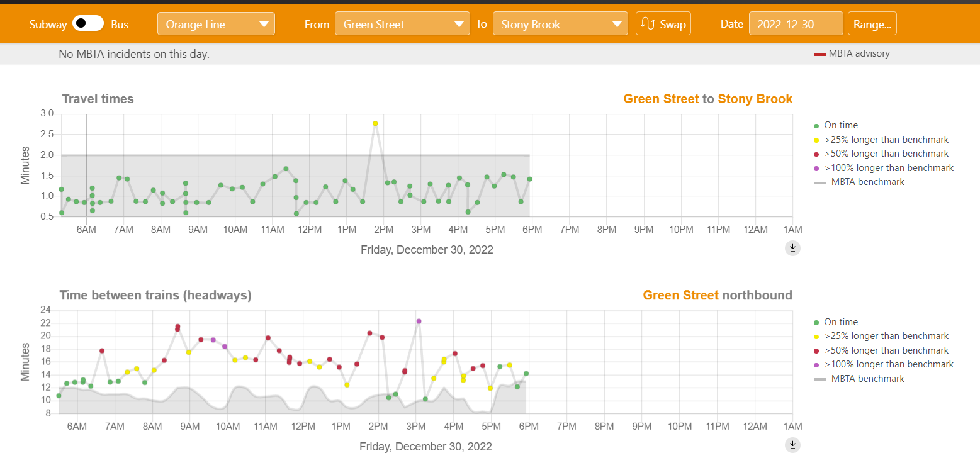Open the Range... date option
The width and height of the screenshot is (980, 458).
872,25
